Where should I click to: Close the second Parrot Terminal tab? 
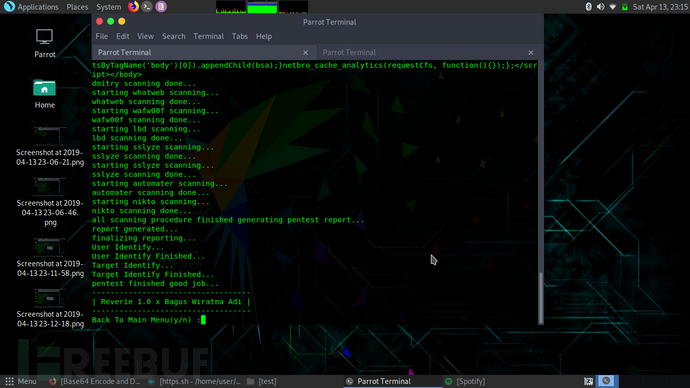[531, 52]
